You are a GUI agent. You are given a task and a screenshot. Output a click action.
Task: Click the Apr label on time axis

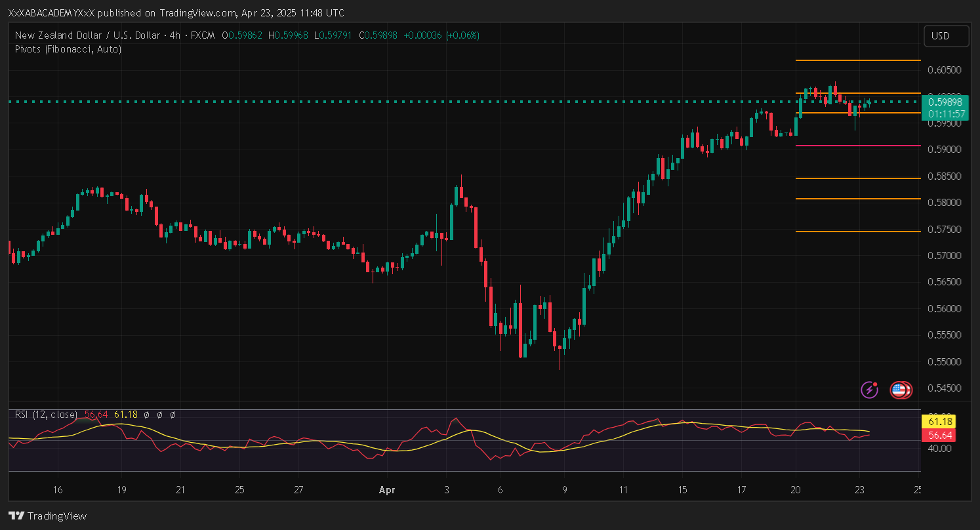[x=386, y=490]
